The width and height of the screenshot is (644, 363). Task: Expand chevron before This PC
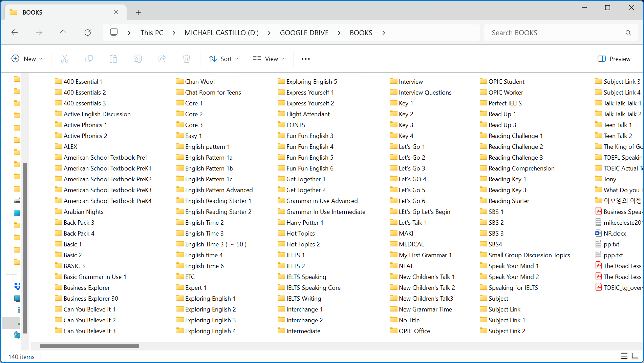coord(129,33)
